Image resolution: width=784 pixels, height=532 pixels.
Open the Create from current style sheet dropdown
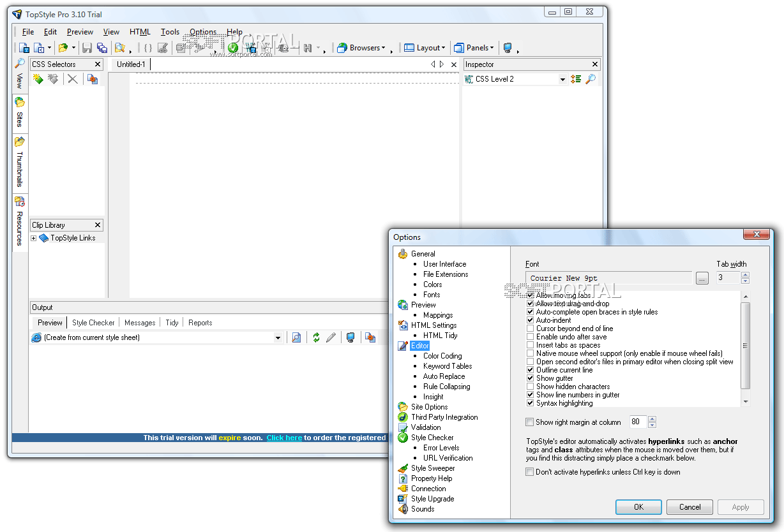click(x=278, y=337)
